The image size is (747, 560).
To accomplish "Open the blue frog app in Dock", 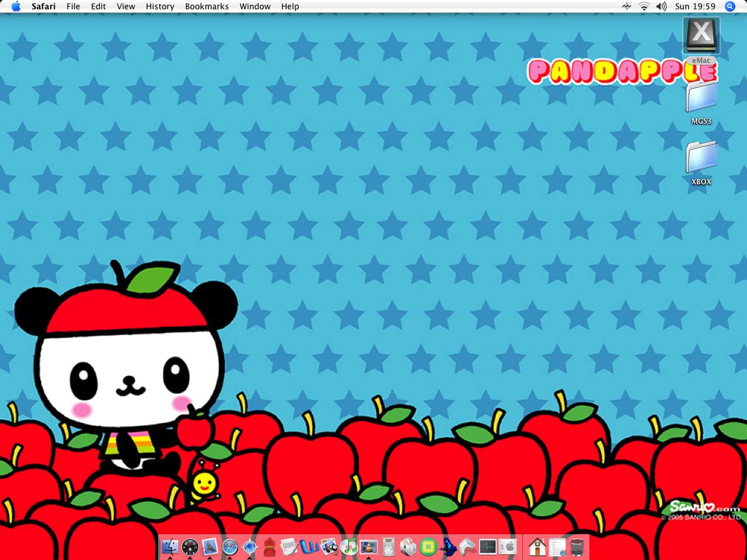I will pos(448,547).
